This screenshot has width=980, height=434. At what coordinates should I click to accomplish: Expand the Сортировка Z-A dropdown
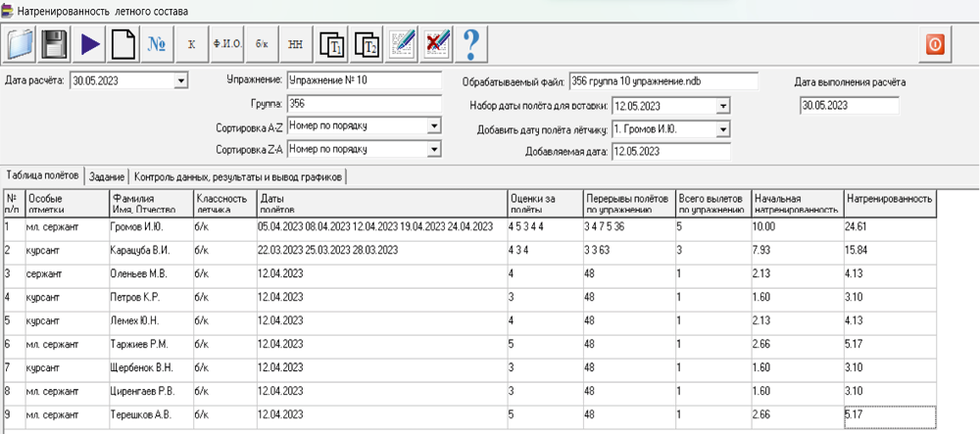click(434, 149)
